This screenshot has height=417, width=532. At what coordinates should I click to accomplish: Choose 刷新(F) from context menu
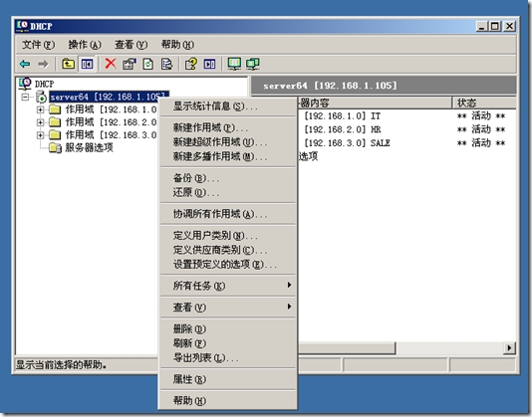point(228,343)
